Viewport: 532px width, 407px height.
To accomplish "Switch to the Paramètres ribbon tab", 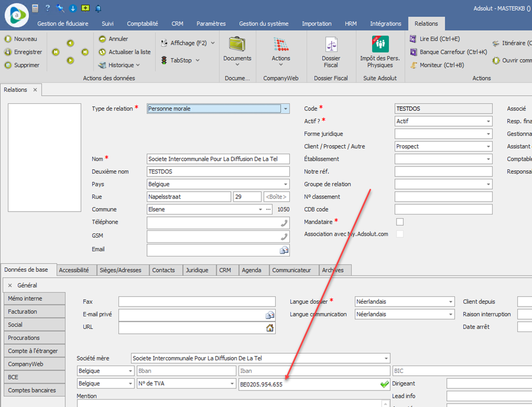I will tap(211, 24).
